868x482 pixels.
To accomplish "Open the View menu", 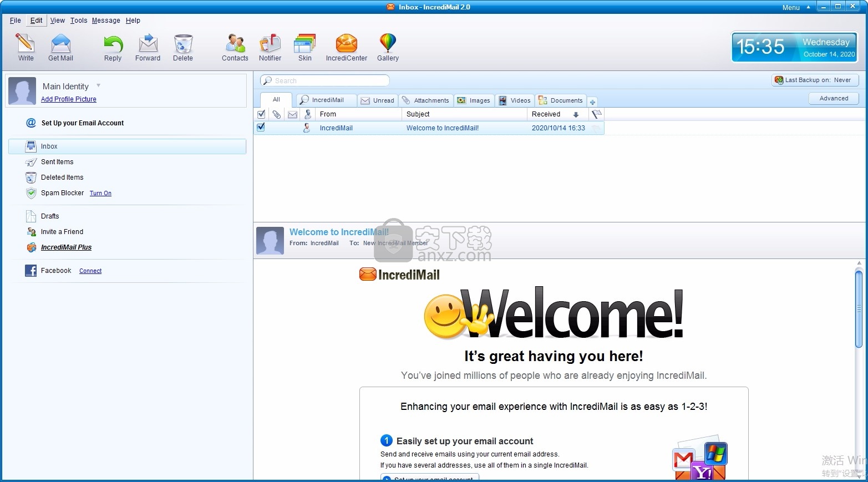I will [58, 21].
